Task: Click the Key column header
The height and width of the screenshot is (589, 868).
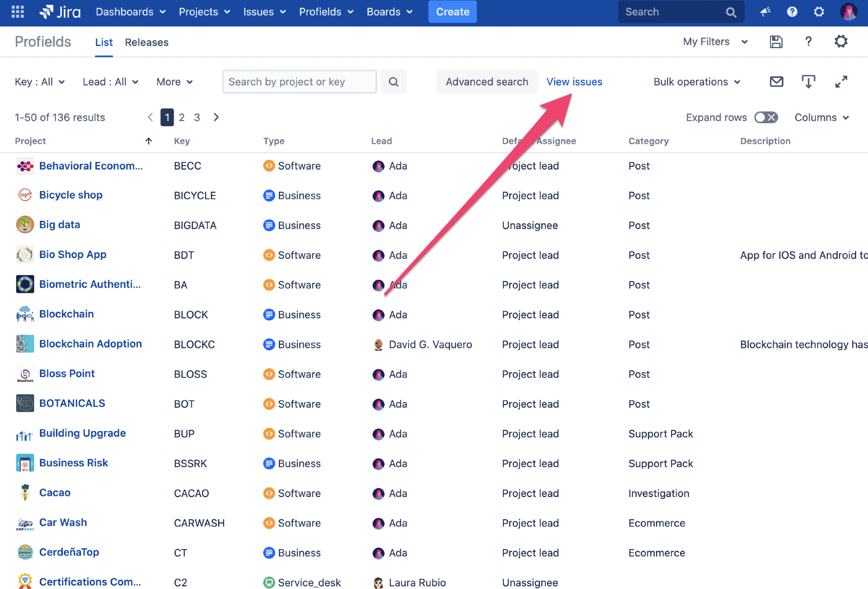Action: point(182,141)
